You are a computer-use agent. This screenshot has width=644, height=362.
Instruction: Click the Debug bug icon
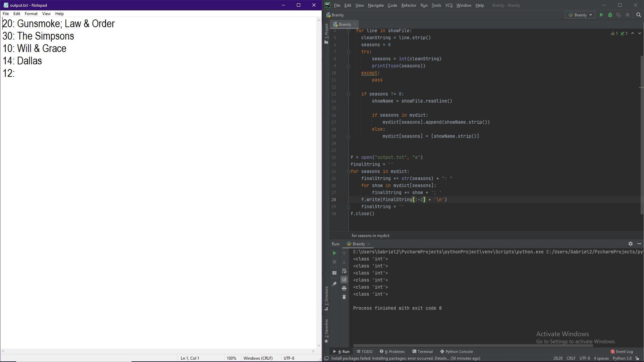[610, 15]
